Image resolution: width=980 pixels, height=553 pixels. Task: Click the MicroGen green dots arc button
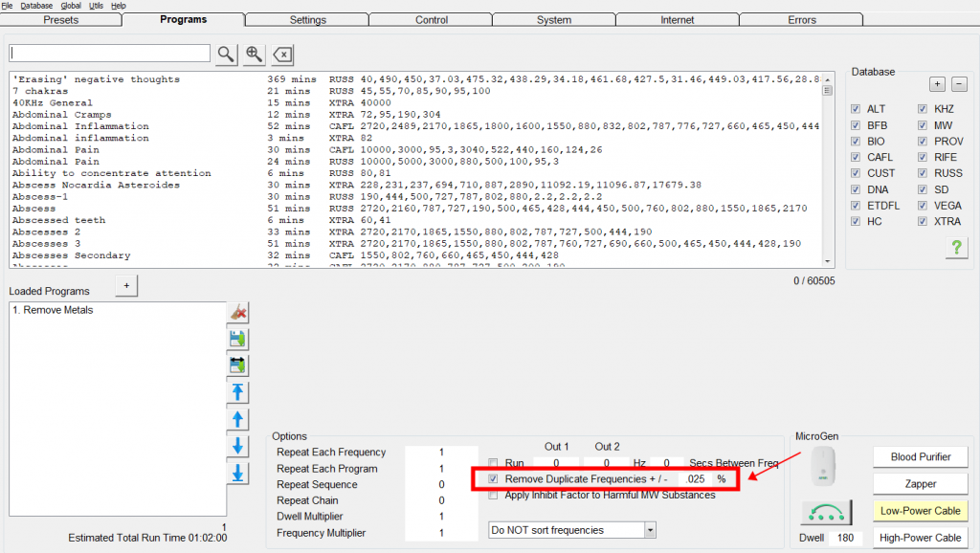pos(825,512)
